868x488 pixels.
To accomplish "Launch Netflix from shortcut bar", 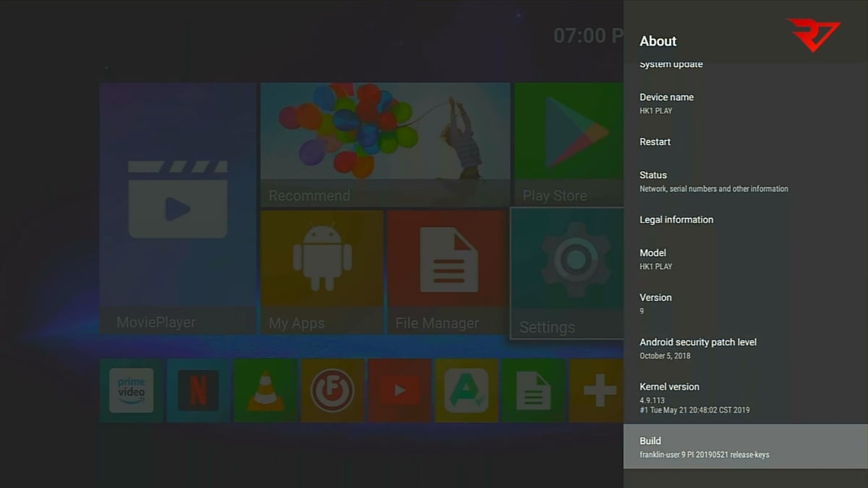I will tap(198, 390).
